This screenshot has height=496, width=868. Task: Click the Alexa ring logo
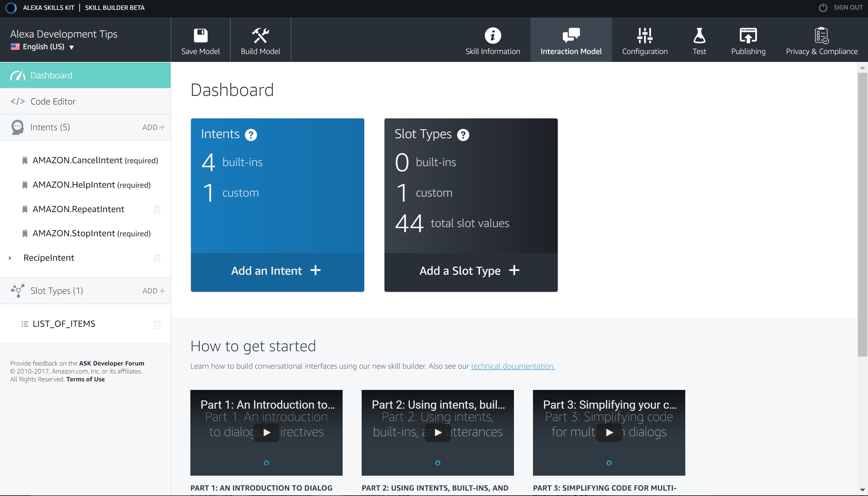coord(11,8)
